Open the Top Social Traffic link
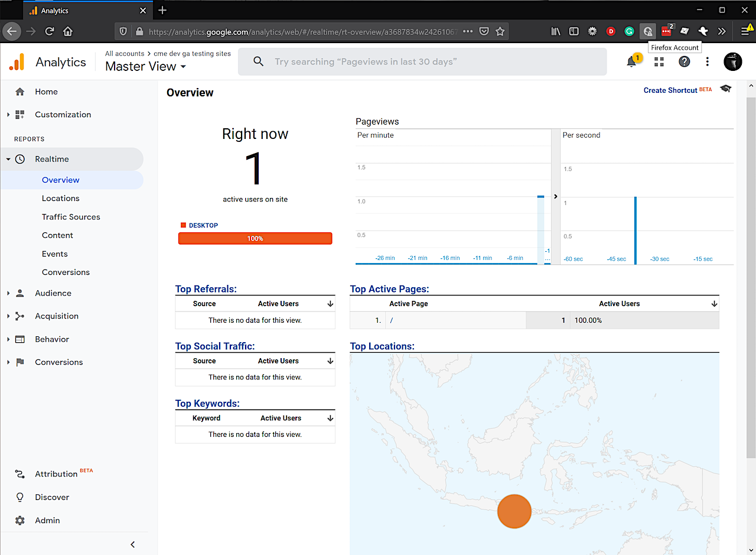The height and width of the screenshot is (555, 756). click(215, 346)
